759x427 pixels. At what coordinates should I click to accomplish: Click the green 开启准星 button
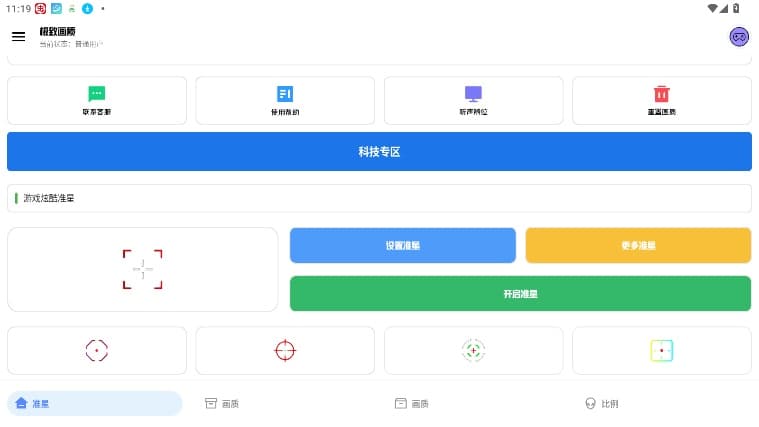pyautogui.click(x=520, y=293)
